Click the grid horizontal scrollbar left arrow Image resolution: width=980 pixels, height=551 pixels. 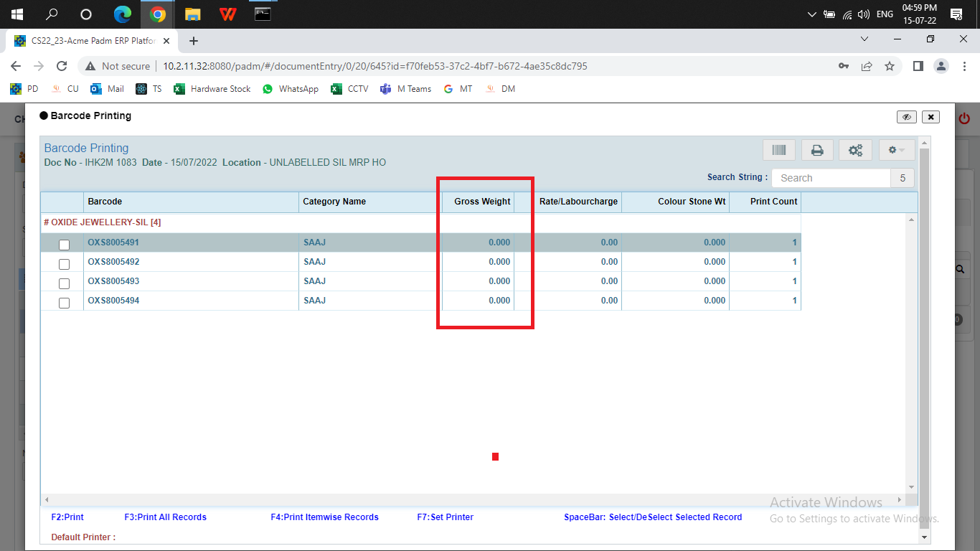(46, 499)
